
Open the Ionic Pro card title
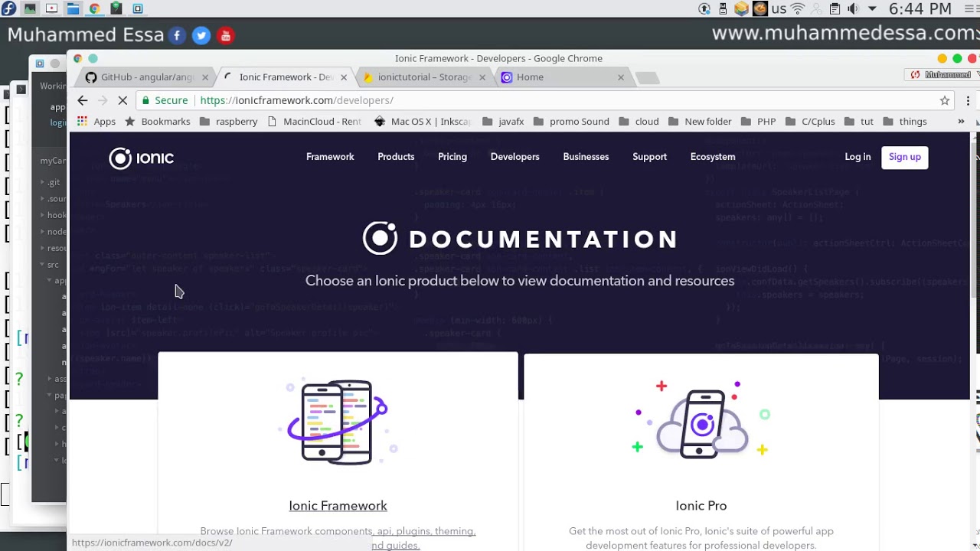click(x=701, y=506)
